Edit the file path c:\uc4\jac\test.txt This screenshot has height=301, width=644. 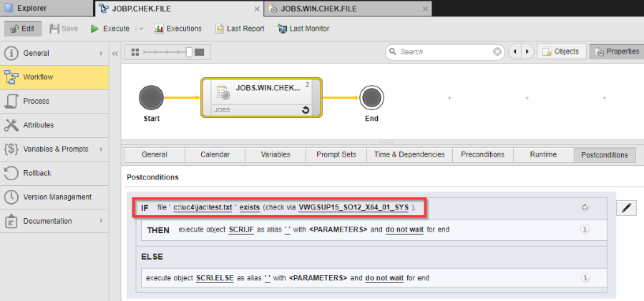click(x=203, y=208)
